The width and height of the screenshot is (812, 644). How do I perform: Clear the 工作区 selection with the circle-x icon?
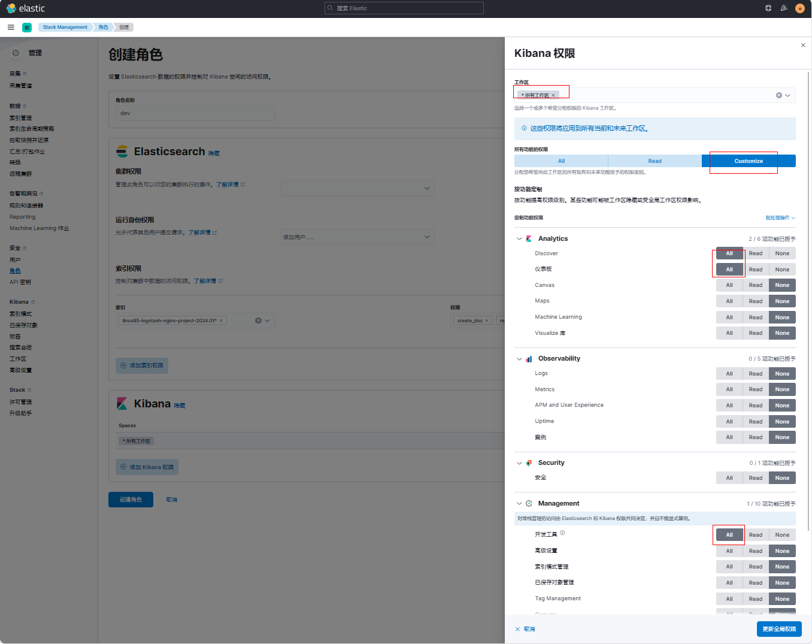point(778,95)
